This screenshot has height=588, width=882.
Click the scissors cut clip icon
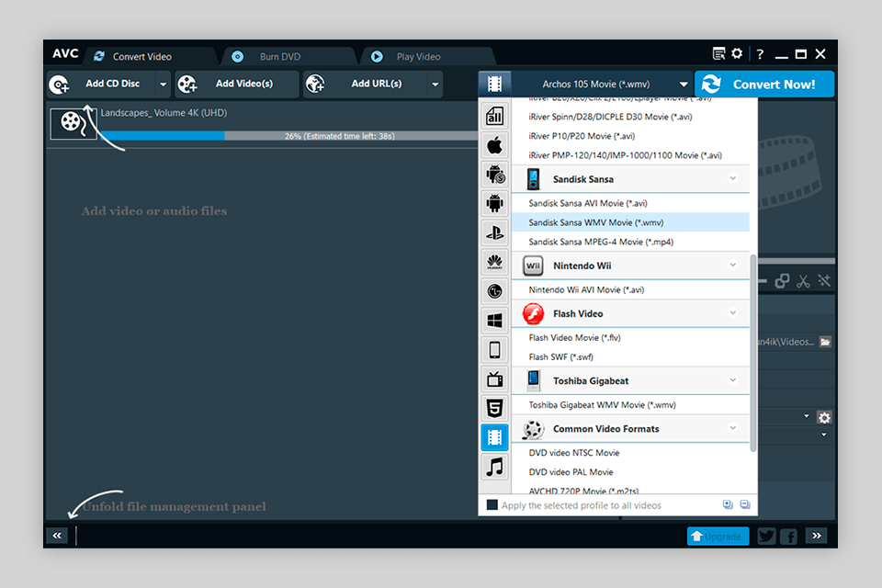(x=803, y=281)
